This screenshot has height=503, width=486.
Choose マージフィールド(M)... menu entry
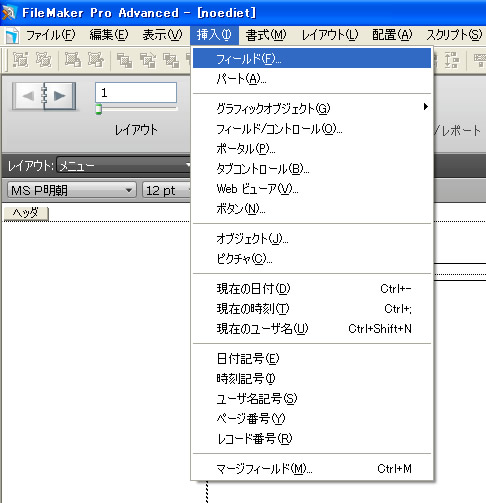[x=312, y=469]
